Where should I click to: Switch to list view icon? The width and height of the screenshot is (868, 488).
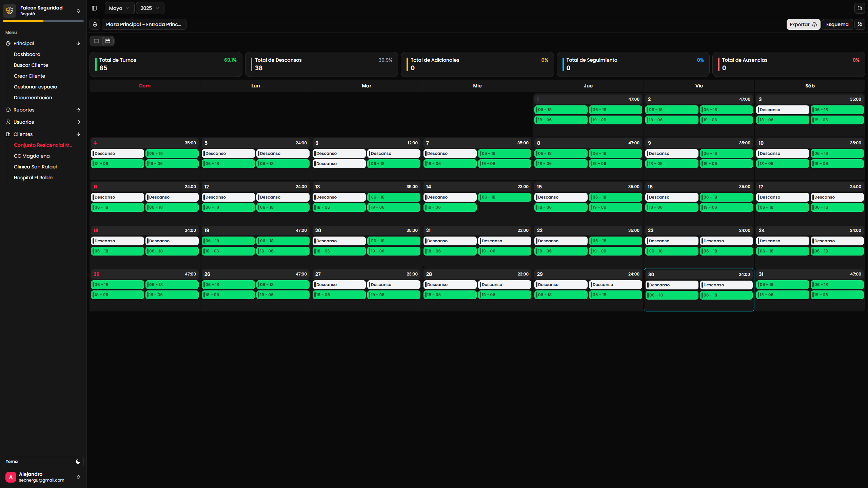(x=96, y=41)
